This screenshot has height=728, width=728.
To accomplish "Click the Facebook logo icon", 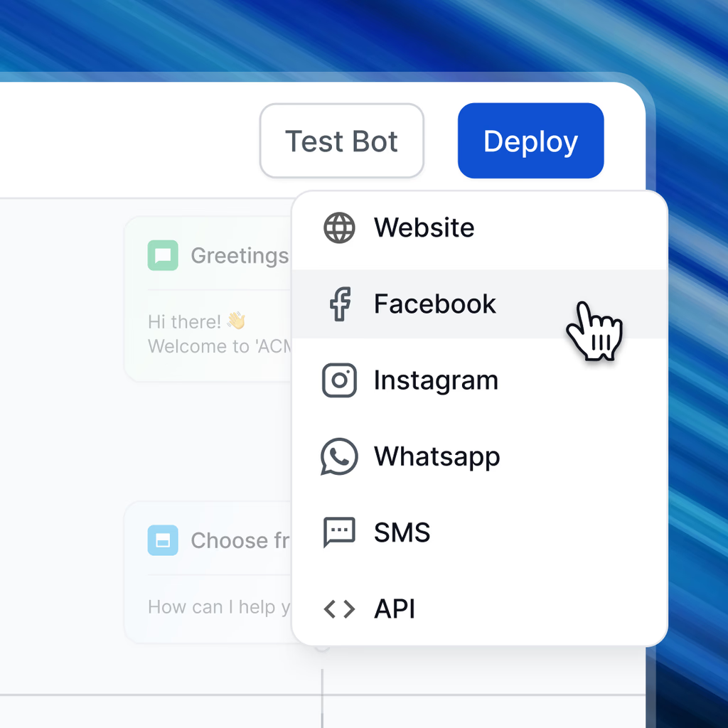I will pos(340,304).
